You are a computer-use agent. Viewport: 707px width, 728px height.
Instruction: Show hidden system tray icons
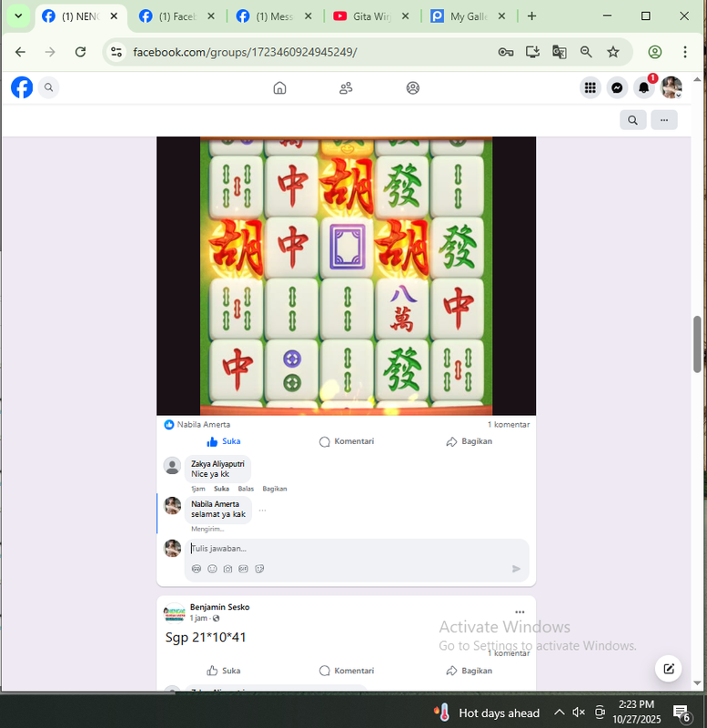coord(560,712)
